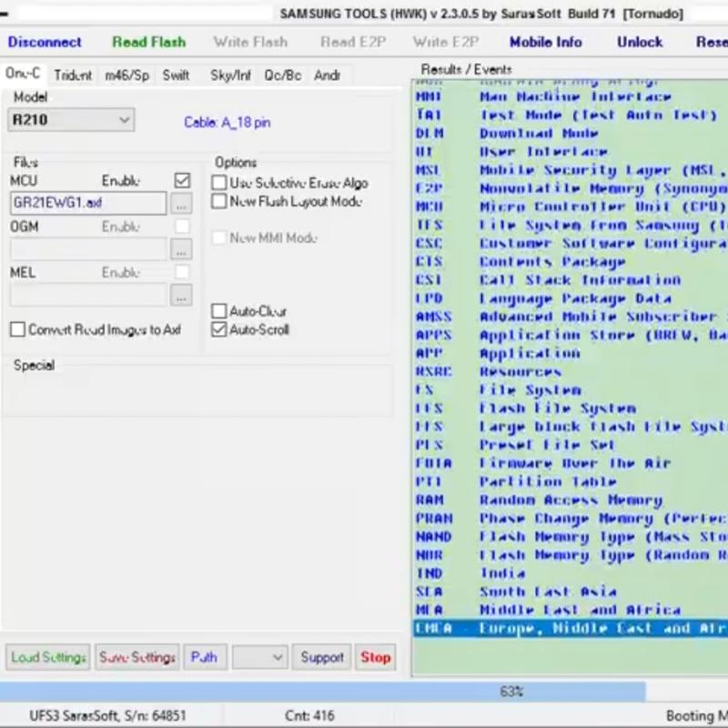Click the browse button next to MCU file
The width and height of the screenshot is (728, 728).
[181, 203]
